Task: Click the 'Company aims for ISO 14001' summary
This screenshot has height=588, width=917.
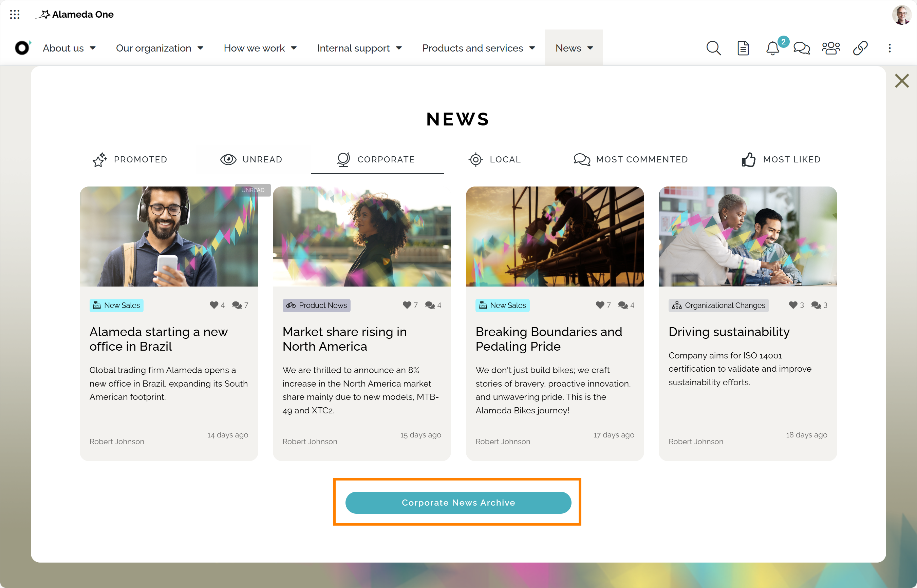Action: 740,369
